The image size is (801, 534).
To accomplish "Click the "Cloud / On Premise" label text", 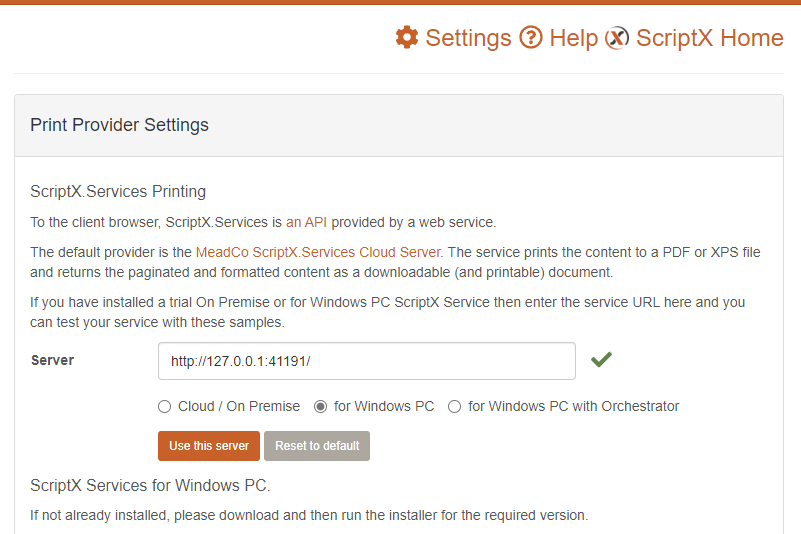I will (x=239, y=406).
